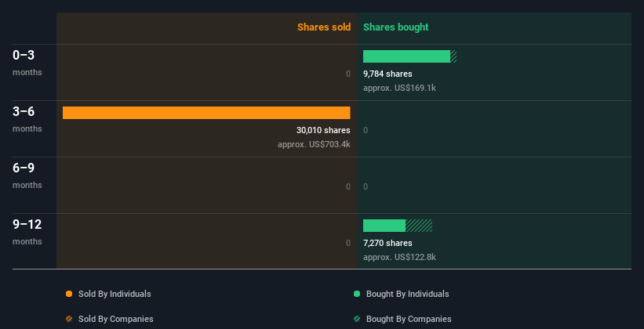This screenshot has width=644, height=329.
Task: Click the orange Sold By Individuals legend dot
Action: pos(69,294)
